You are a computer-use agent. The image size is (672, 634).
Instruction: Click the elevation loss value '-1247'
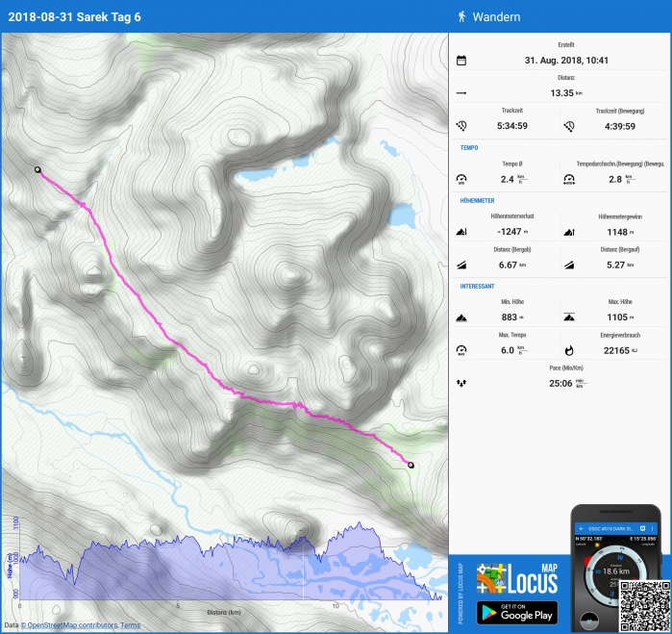click(510, 232)
